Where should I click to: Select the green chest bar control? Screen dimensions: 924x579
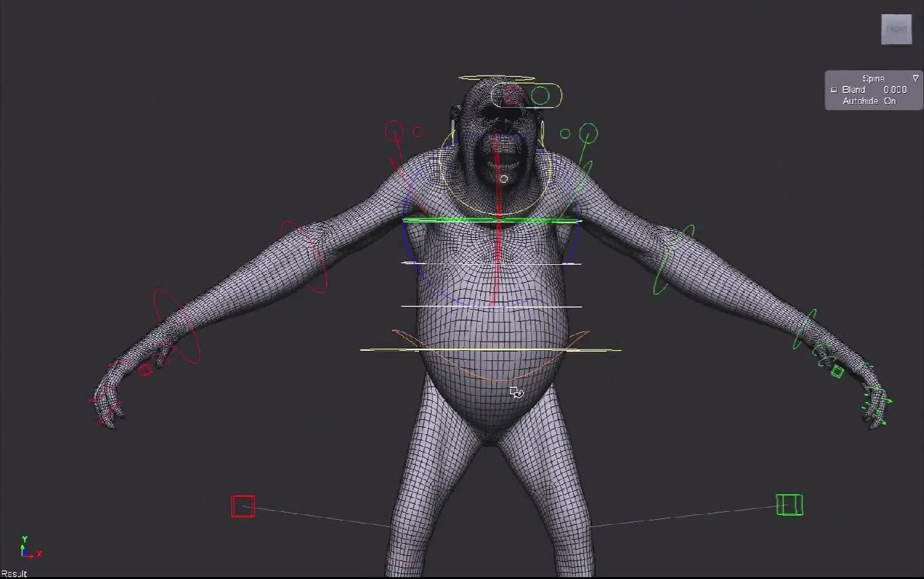tap(492, 221)
